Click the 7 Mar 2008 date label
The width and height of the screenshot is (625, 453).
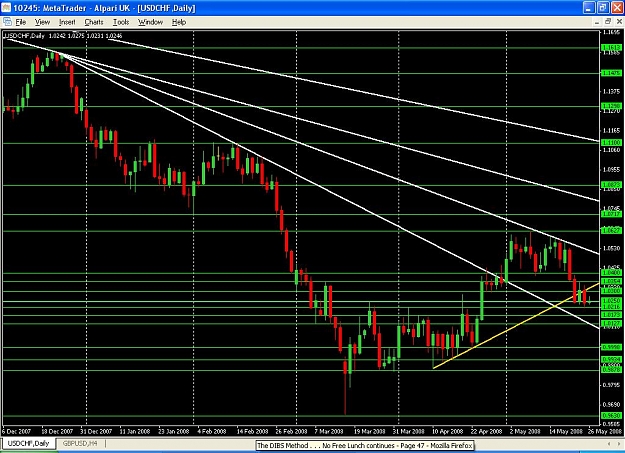[329, 431]
